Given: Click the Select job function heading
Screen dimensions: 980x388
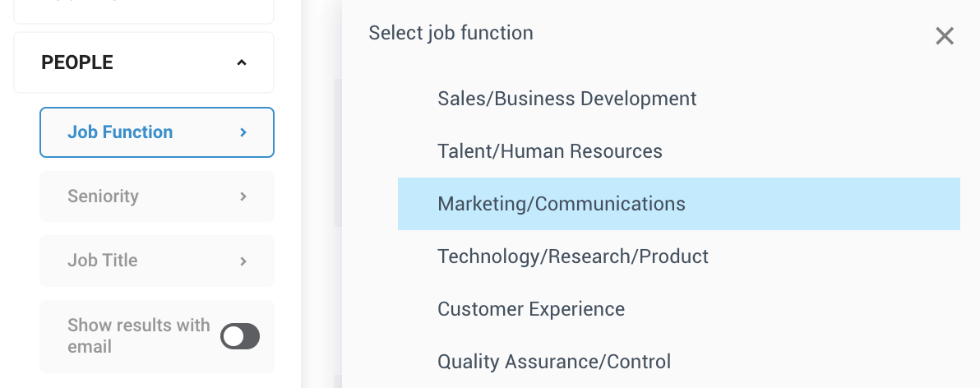Looking at the screenshot, I should 451,33.
